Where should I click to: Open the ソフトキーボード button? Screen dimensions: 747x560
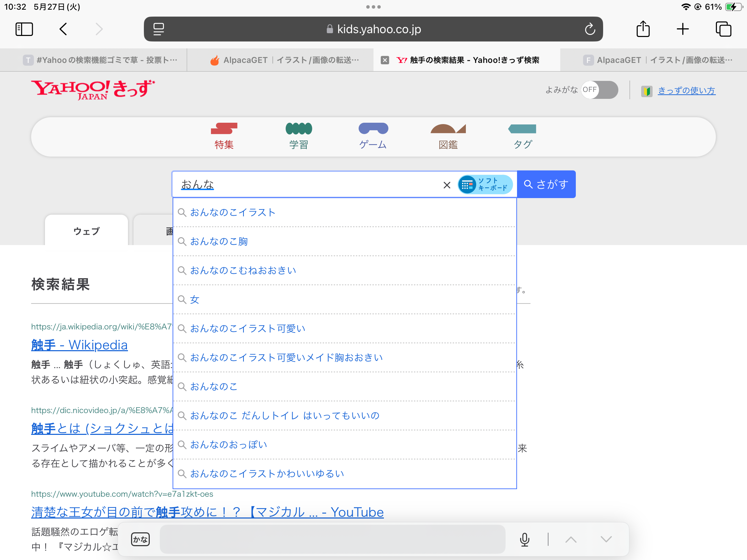(x=485, y=185)
